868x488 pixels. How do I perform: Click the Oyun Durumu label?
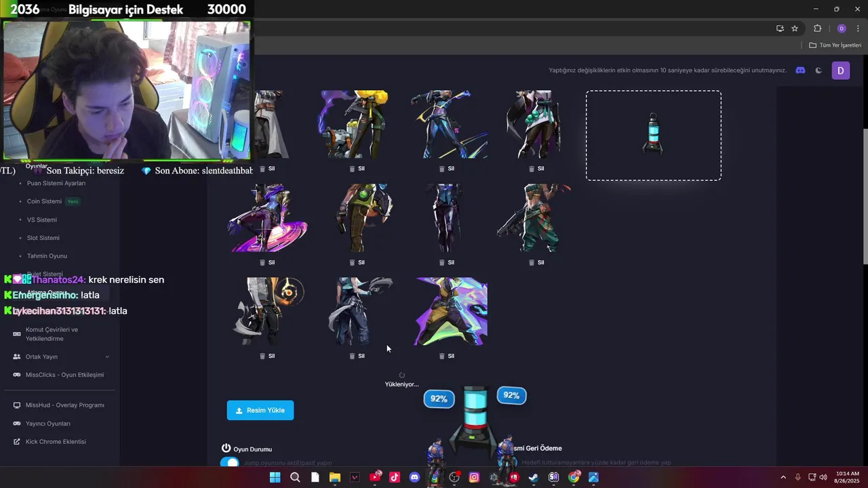click(x=252, y=449)
